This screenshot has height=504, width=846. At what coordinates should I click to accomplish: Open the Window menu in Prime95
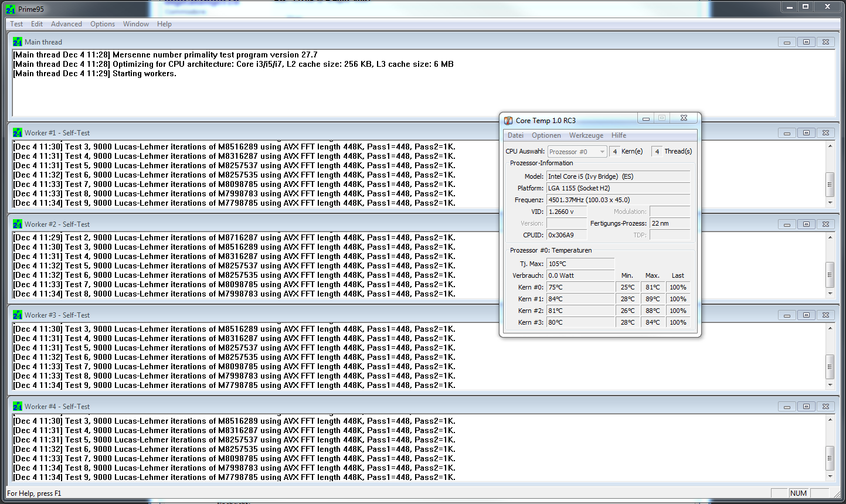point(136,24)
